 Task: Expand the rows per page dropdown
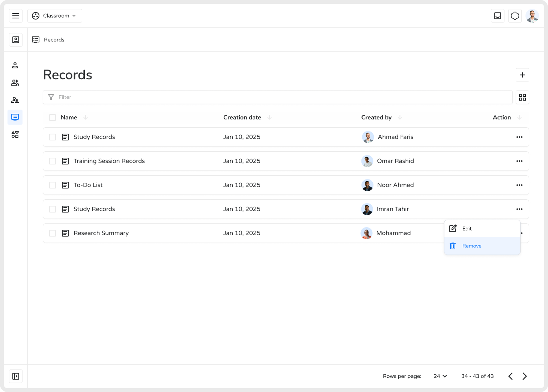pos(440,376)
